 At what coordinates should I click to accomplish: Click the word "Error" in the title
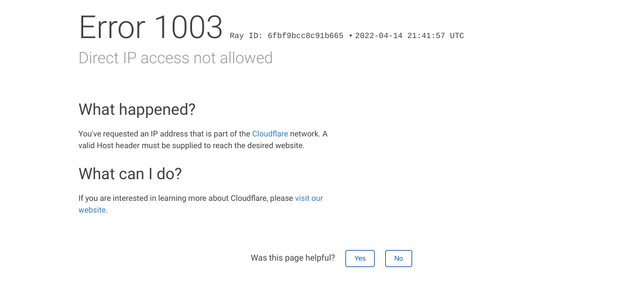114,28
